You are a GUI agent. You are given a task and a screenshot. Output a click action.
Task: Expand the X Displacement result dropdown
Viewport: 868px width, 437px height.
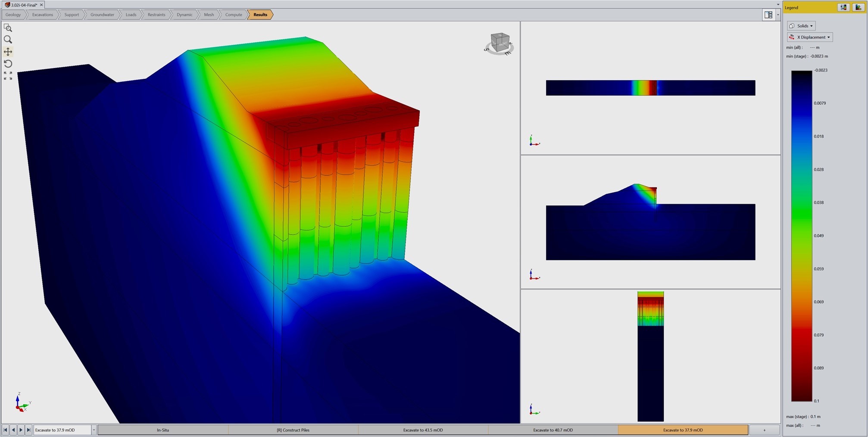(810, 37)
